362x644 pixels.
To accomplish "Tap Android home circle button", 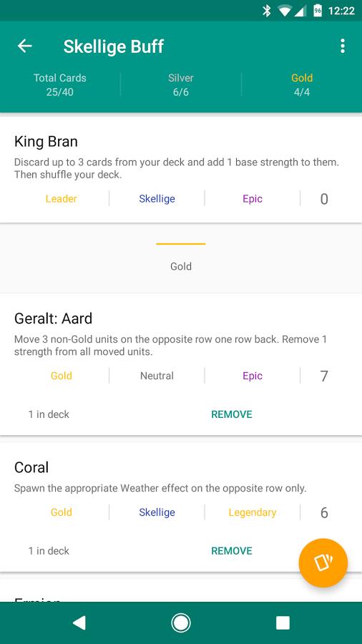I will [x=180, y=623].
